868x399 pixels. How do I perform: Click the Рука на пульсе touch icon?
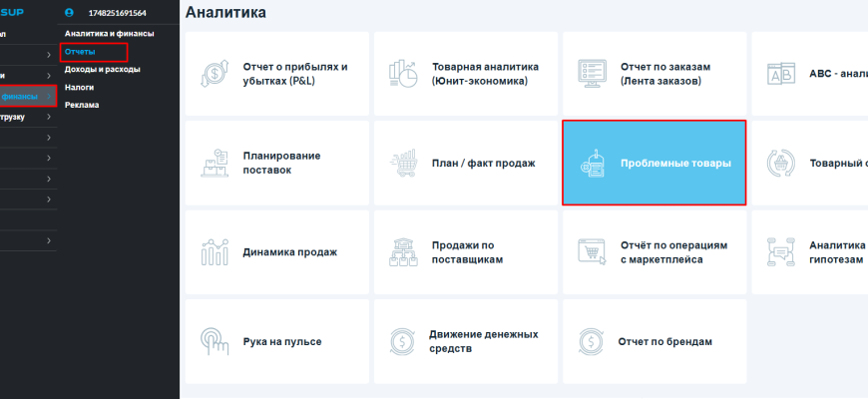tap(215, 341)
